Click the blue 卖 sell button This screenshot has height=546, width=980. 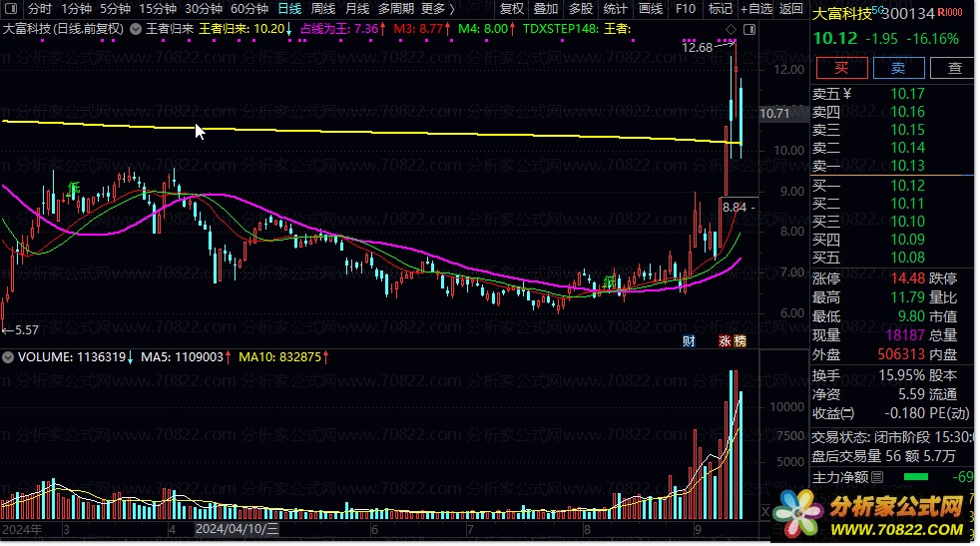click(899, 68)
